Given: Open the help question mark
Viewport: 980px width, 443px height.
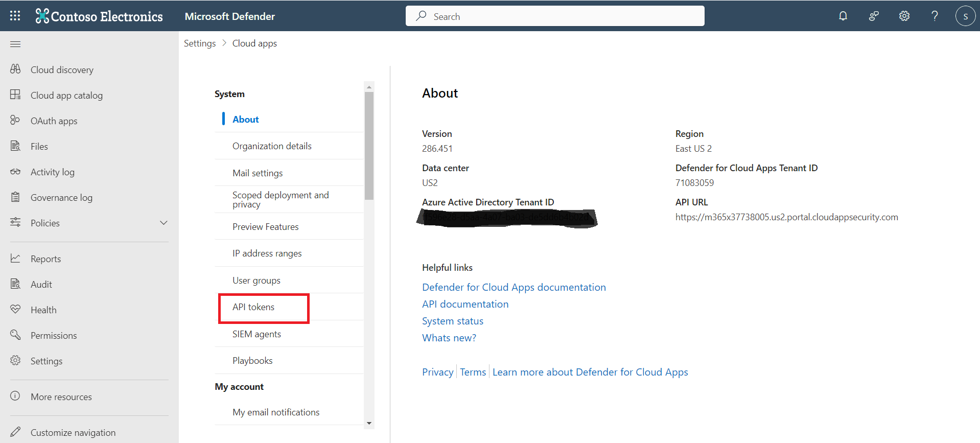Looking at the screenshot, I should [x=935, y=16].
